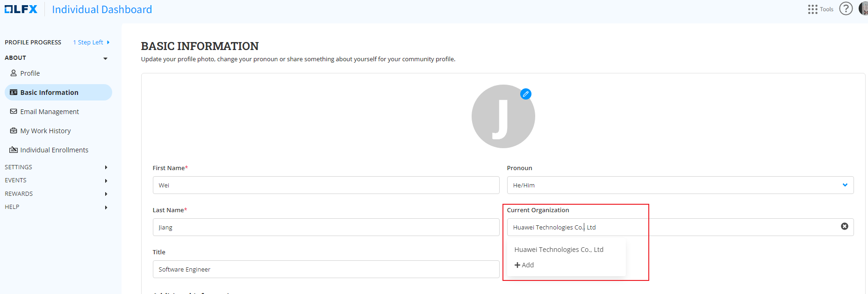Image resolution: width=868 pixels, height=294 pixels.
Task: Open the user avatar menu
Action: coord(863,9)
